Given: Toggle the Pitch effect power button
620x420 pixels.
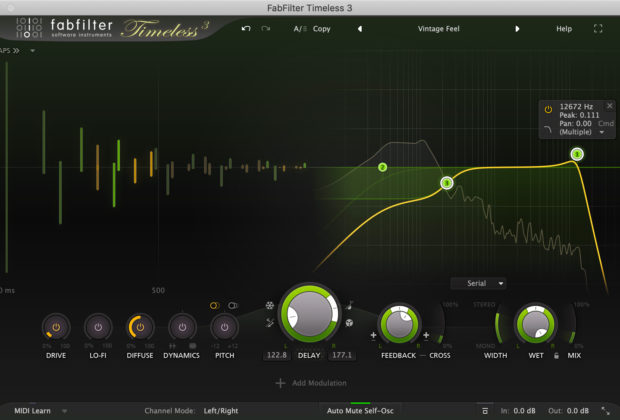Looking at the screenshot, I should (225, 327).
